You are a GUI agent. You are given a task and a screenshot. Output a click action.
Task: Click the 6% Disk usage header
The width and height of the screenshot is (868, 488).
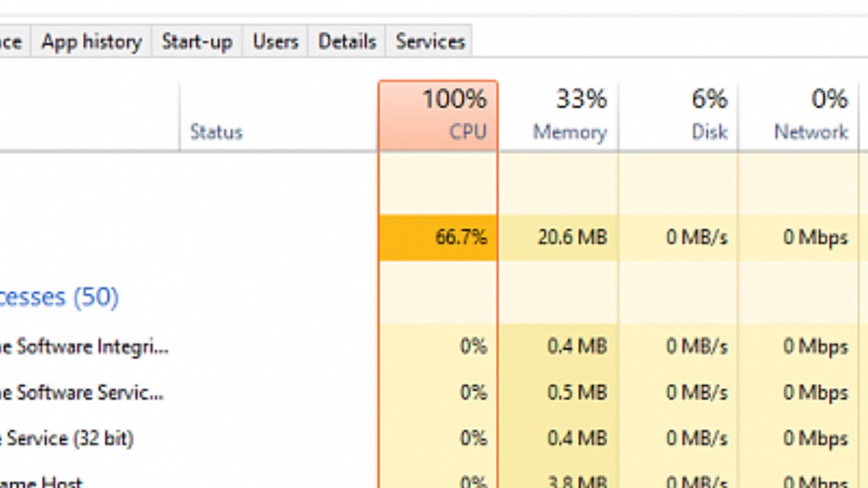[709, 99]
